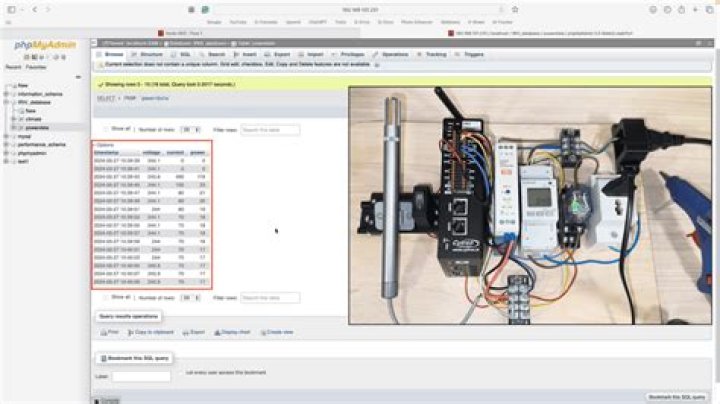The image size is (720, 404).
Task: Click the browser sidebar toggle icon
Action: [11, 9]
